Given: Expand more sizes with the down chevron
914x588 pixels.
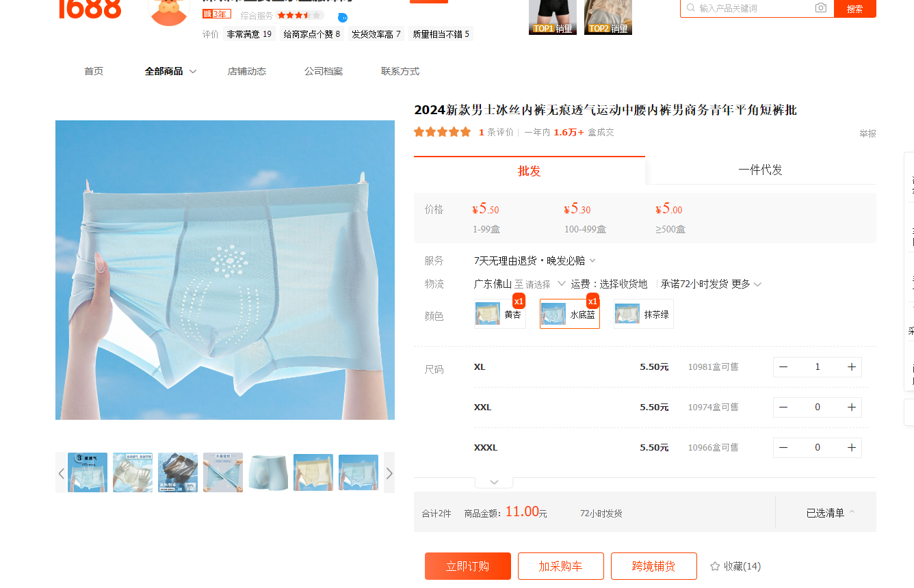Looking at the screenshot, I should click(494, 482).
